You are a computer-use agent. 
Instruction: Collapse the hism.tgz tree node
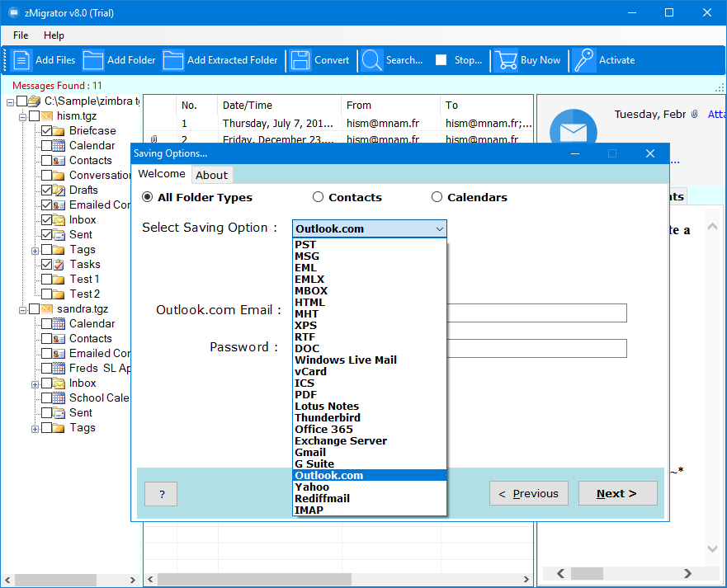pyautogui.click(x=22, y=117)
